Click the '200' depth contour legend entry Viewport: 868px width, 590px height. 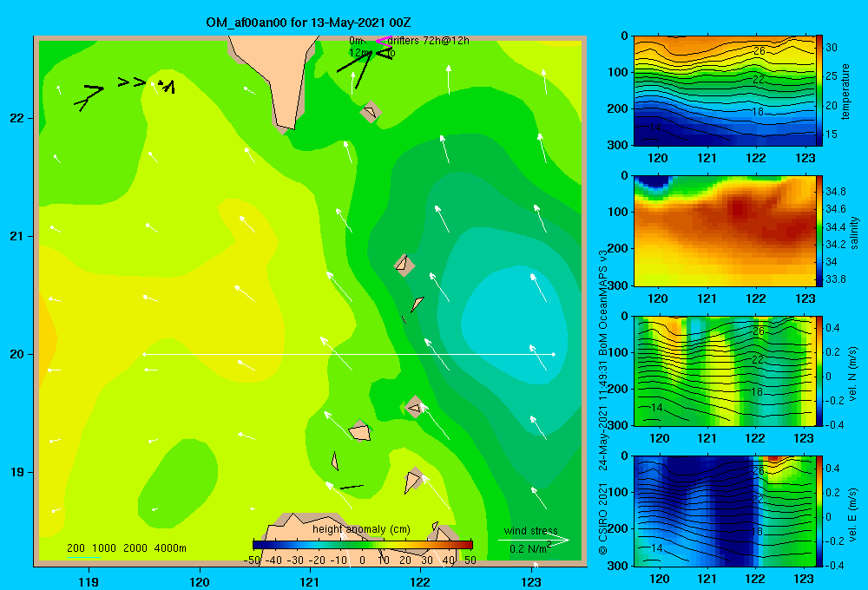point(76,548)
